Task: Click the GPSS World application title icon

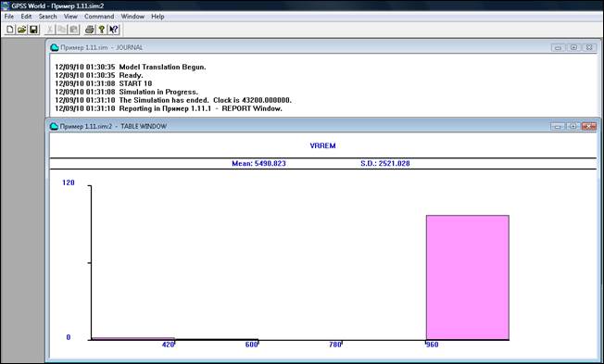Action: tap(6, 6)
